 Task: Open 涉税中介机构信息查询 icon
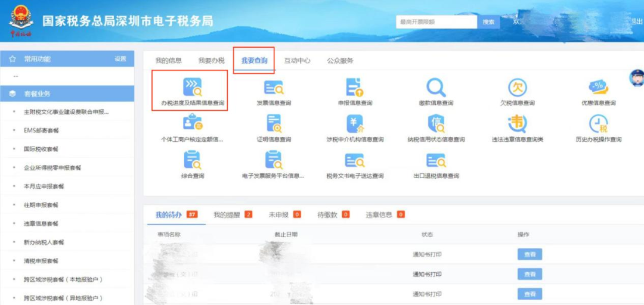click(355, 123)
